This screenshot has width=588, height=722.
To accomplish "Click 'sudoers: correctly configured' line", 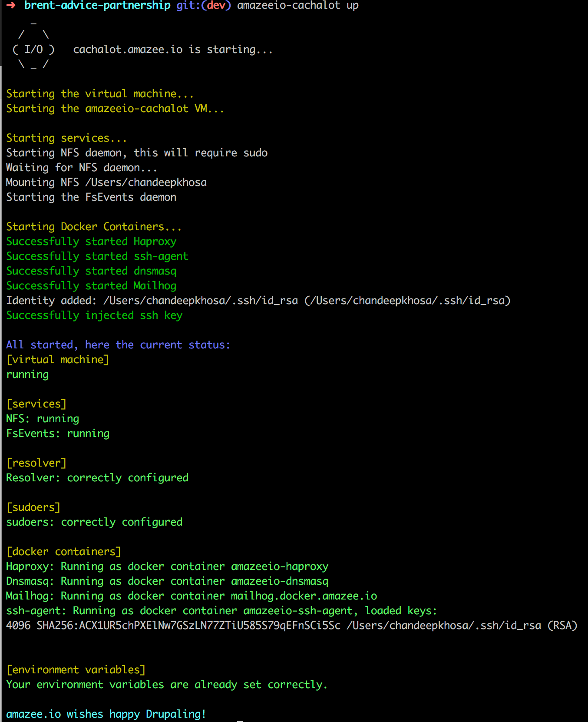I will coord(94,522).
